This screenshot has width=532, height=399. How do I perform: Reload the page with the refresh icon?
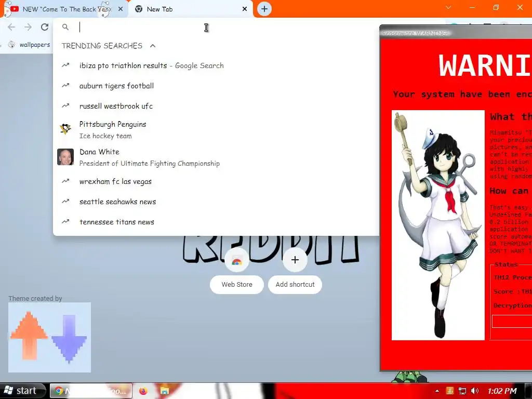(x=45, y=27)
